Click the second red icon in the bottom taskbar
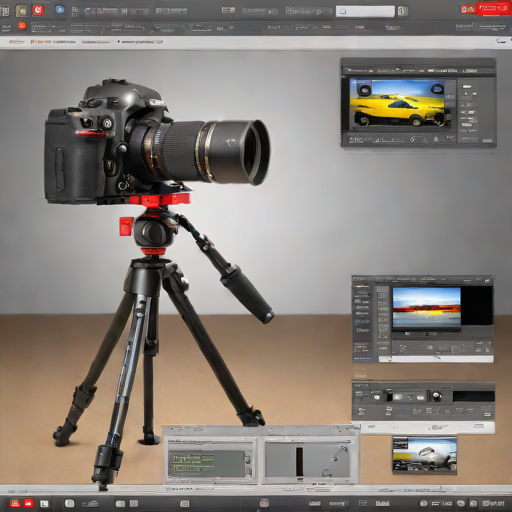This screenshot has height=512, width=512. coord(29,503)
